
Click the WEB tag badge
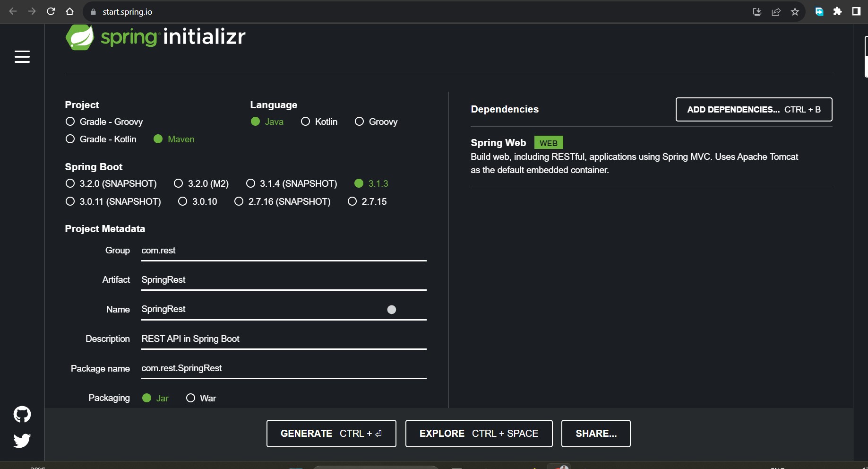[549, 143]
